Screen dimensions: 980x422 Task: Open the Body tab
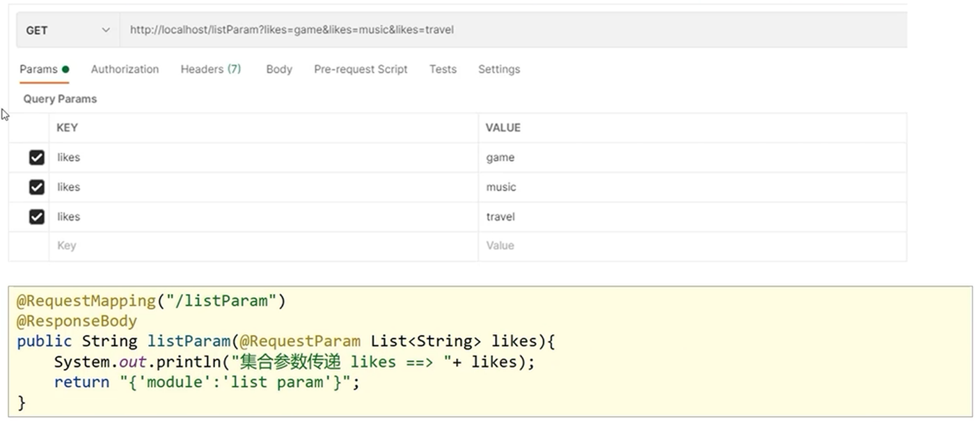(279, 69)
